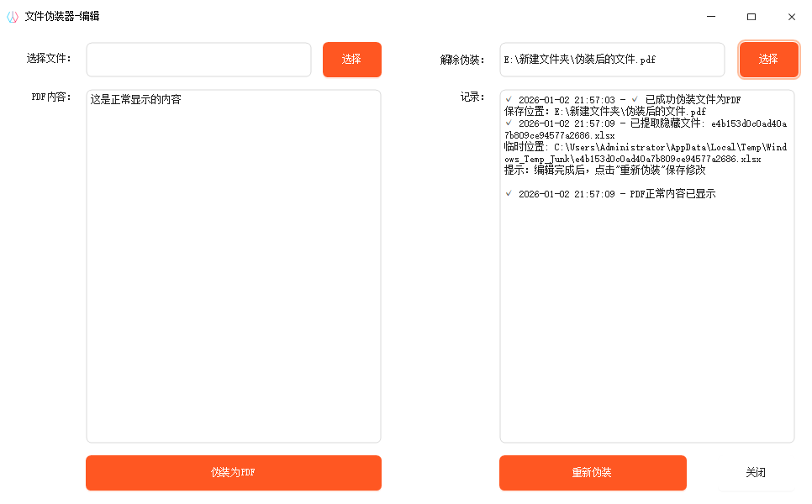Image resolution: width=812 pixels, height=504 pixels.
Task: Click the 选择文件： label
Action: pyautogui.click(x=49, y=59)
